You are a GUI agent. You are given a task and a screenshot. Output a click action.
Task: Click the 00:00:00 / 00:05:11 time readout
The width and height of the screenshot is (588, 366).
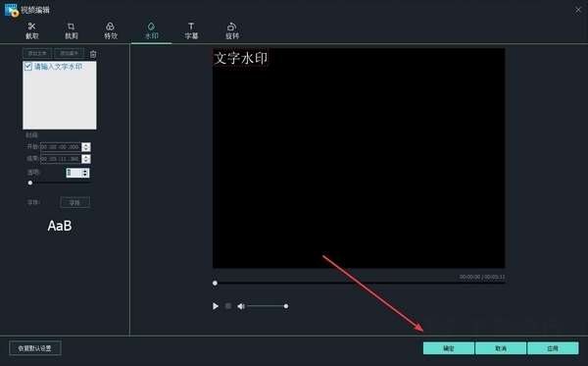482,277
